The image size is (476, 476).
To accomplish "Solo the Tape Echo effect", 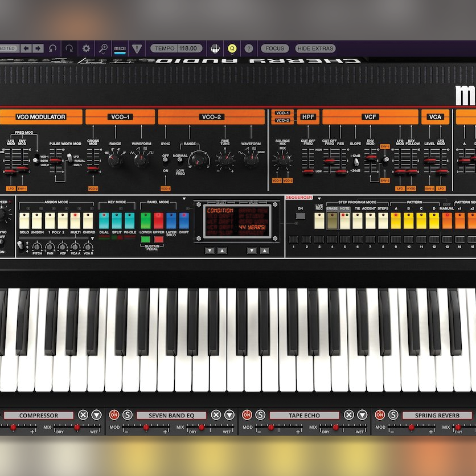I will 260,415.
